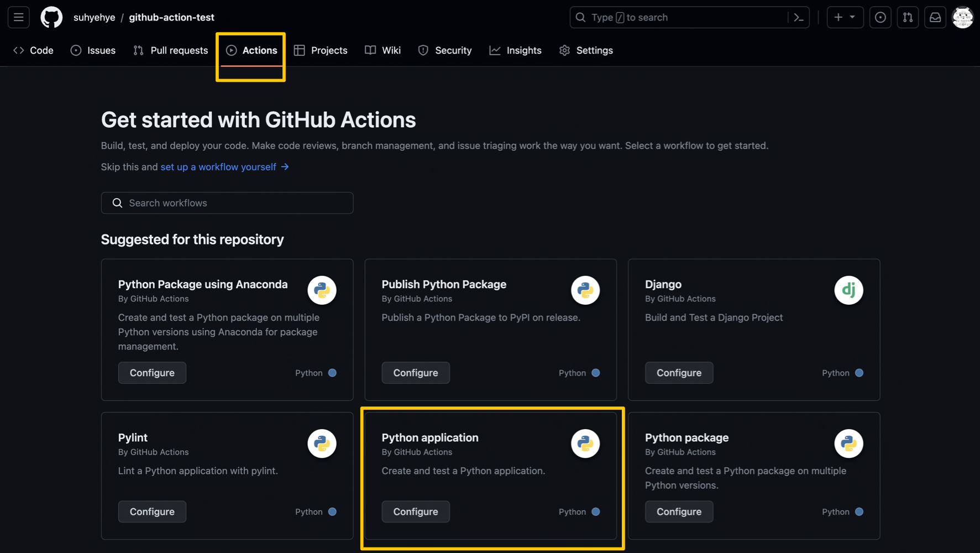980x553 pixels.
Task: Expand the create new plus dropdown
Action: point(845,17)
